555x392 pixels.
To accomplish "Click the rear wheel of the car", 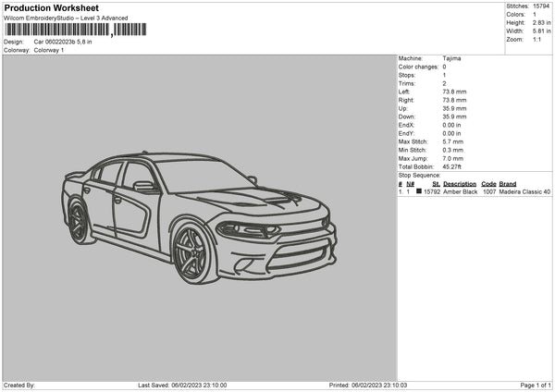I will 78,220.
